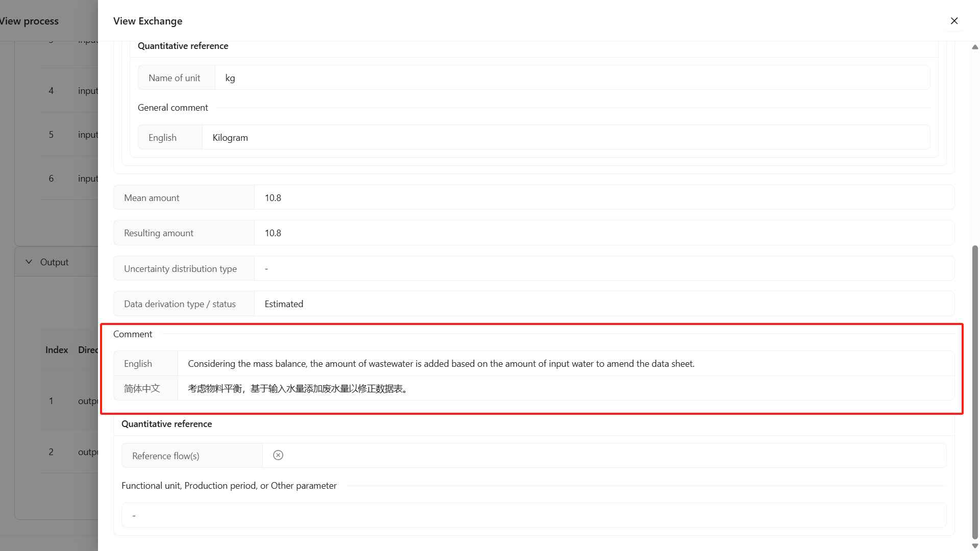This screenshot has width=980, height=551.
Task: Click the Uncertainty distribution type field
Action: point(604,268)
